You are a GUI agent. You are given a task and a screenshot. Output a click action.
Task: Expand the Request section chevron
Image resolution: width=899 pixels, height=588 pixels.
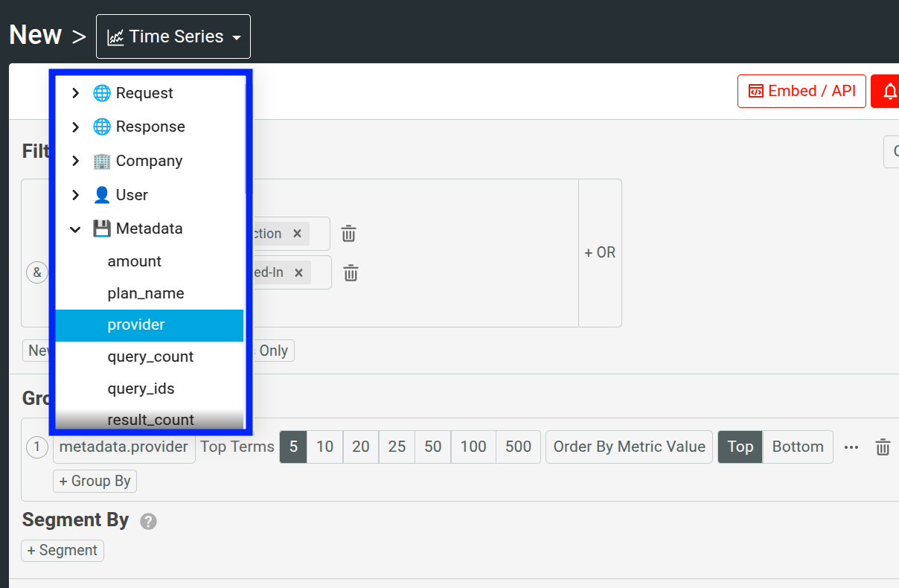click(x=74, y=92)
